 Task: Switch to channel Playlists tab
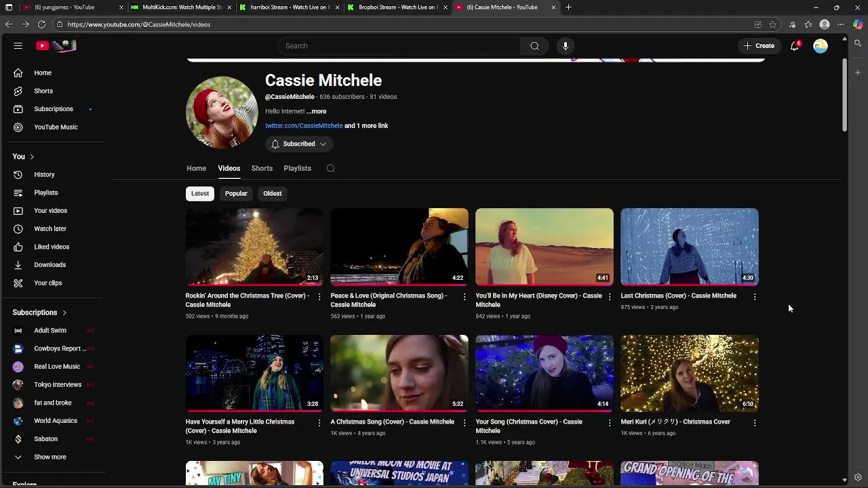click(x=297, y=168)
